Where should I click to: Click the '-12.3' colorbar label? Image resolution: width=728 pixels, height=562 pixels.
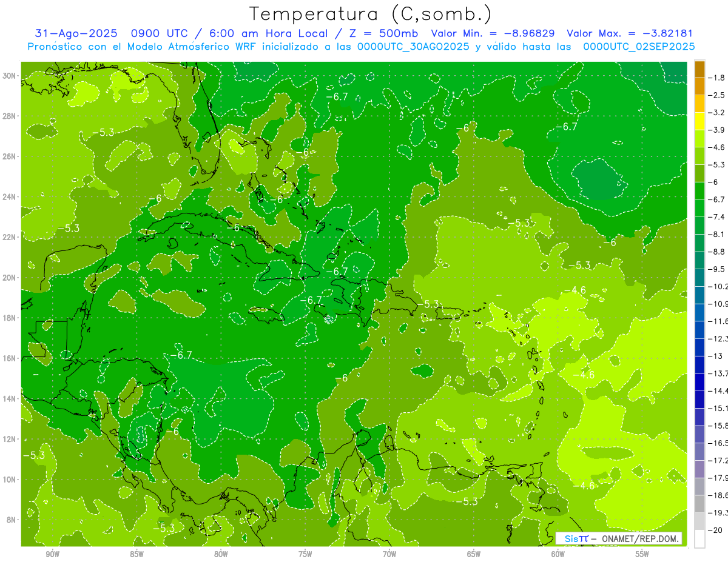pos(718,339)
